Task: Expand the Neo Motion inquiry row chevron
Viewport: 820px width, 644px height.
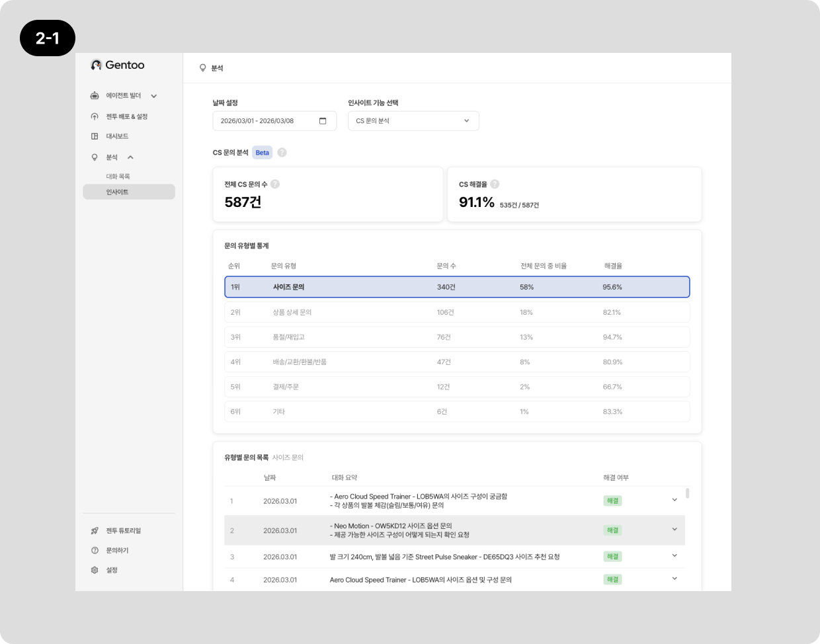Action: 675,530
